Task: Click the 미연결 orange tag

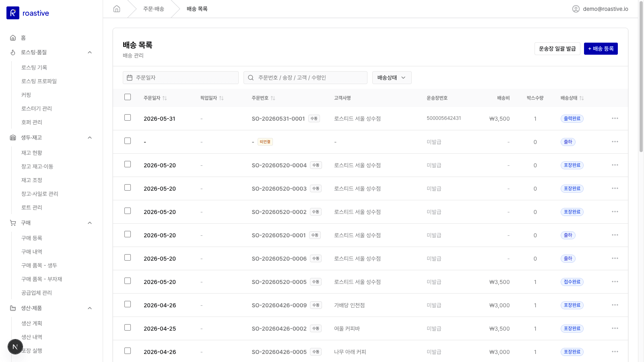Action: click(x=265, y=142)
